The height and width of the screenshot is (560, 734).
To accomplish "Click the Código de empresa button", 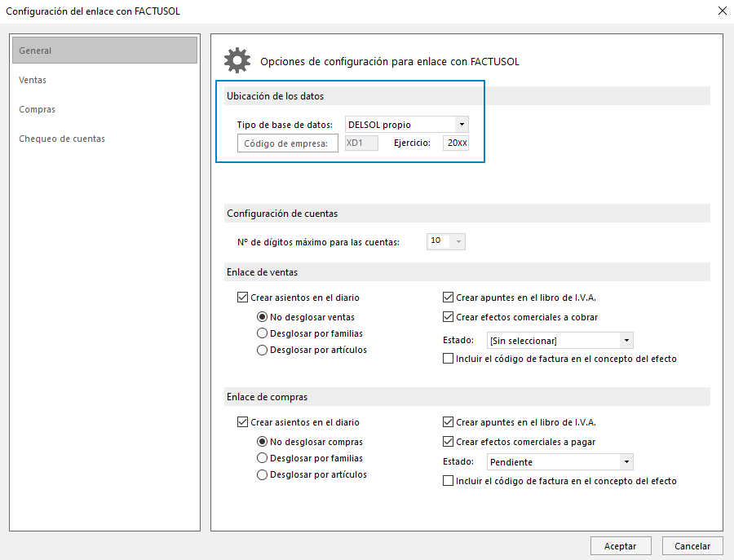I will pyautogui.click(x=287, y=143).
